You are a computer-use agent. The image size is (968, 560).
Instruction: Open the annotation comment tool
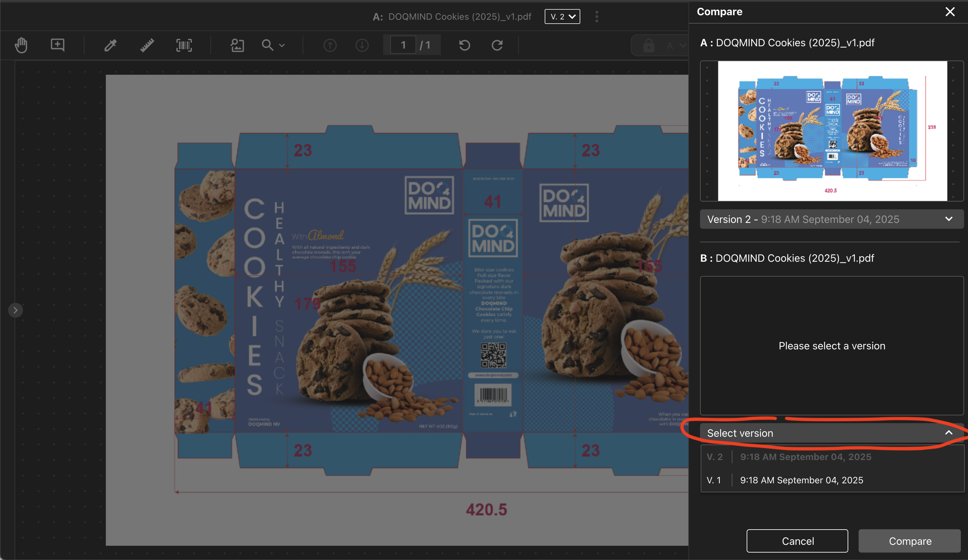(57, 45)
